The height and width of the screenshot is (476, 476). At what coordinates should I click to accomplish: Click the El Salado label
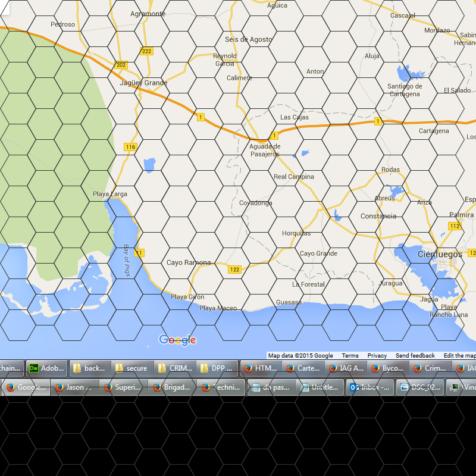pos(457,90)
